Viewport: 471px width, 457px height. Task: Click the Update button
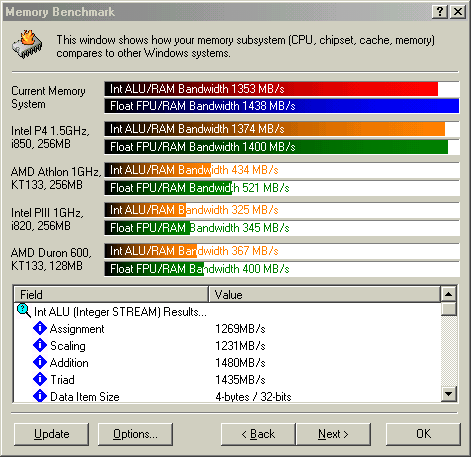[x=52, y=434]
